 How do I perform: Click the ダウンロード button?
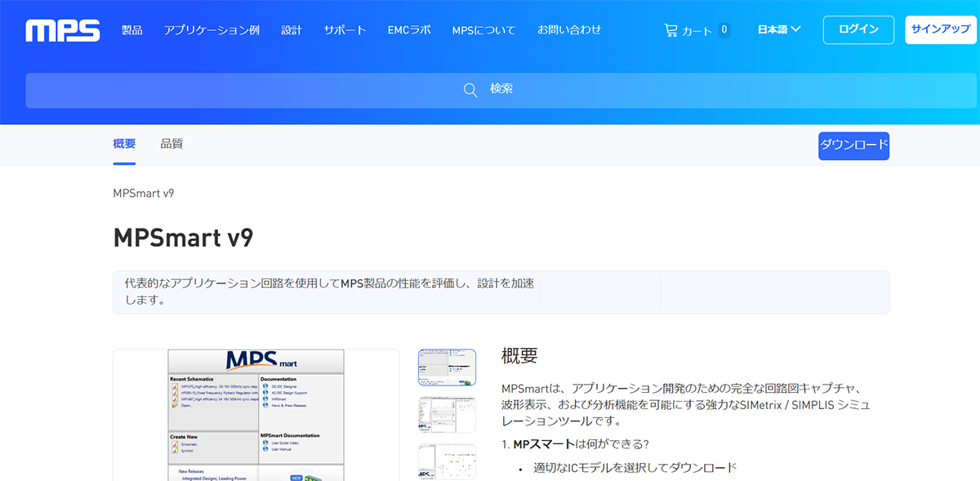click(854, 145)
